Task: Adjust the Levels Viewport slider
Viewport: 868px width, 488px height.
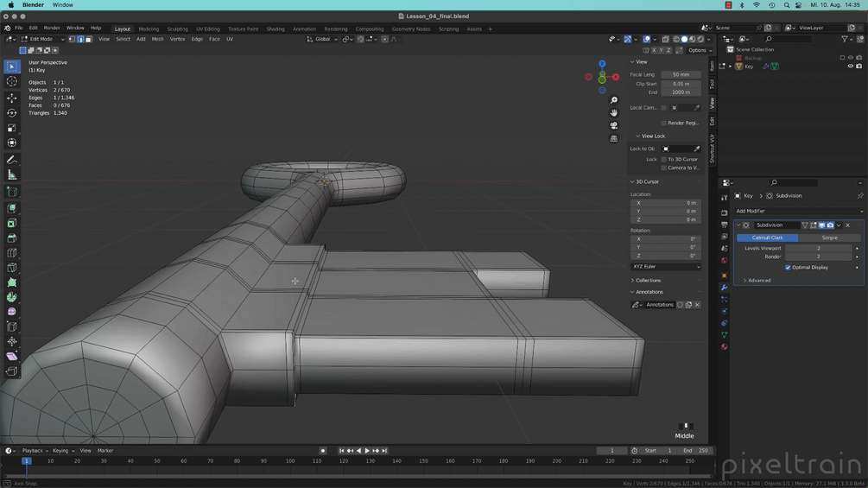Action: 818,249
